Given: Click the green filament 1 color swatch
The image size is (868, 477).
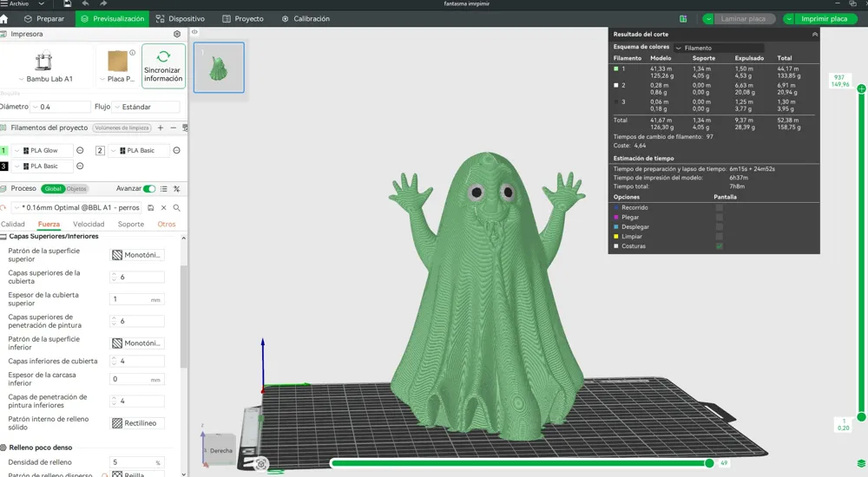Looking at the screenshot, I should click(x=3, y=151).
